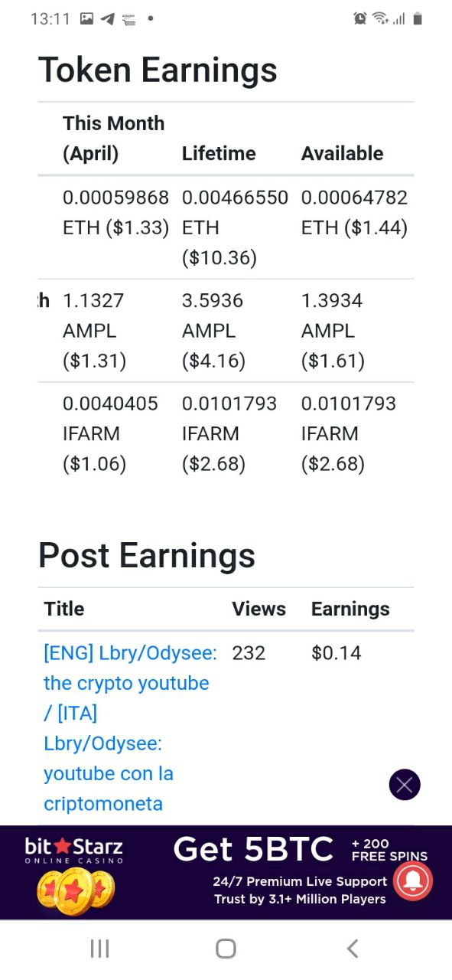Tap the Telegram notification icon in status bar
The width and height of the screenshot is (452, 980).
tap(108, 18)
